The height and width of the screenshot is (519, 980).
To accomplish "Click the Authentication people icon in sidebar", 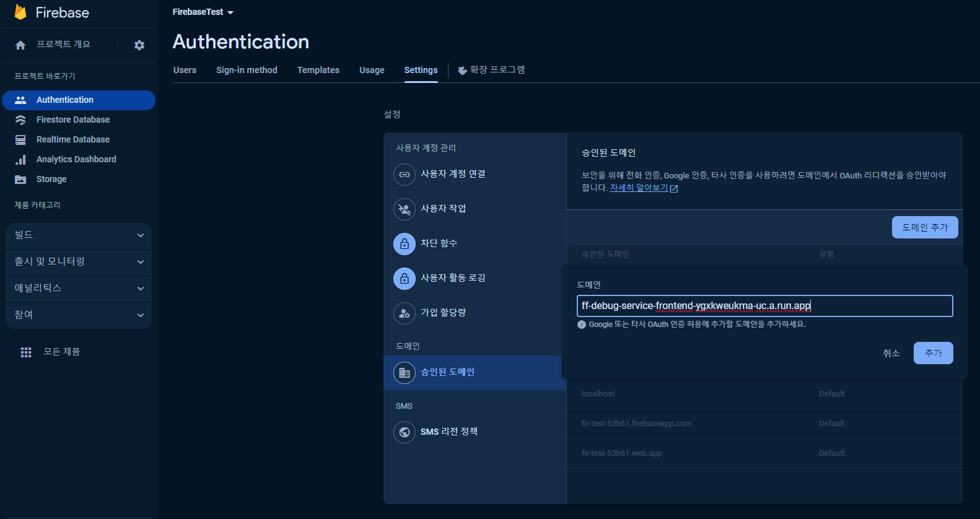I will coord(20,100).
